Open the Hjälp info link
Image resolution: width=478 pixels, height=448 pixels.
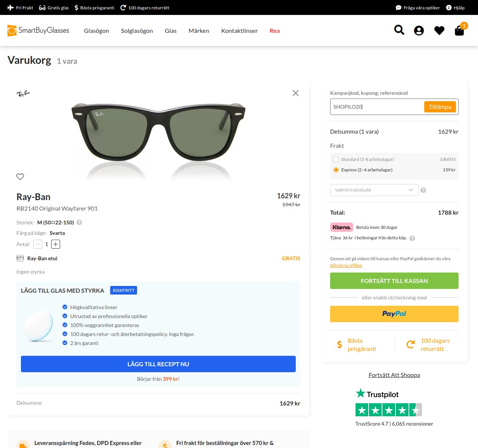click(x=455, y=7)
